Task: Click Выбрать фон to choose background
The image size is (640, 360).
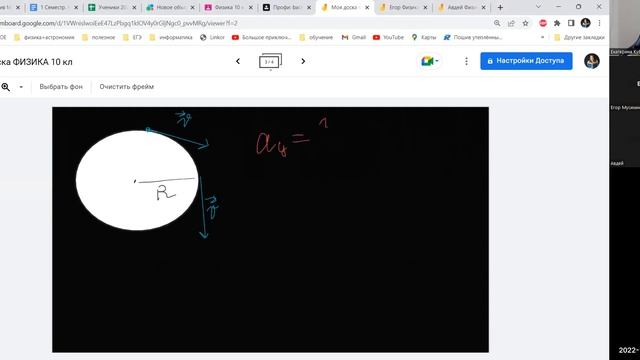Action: pyautogui.click(x=61, y=87)
